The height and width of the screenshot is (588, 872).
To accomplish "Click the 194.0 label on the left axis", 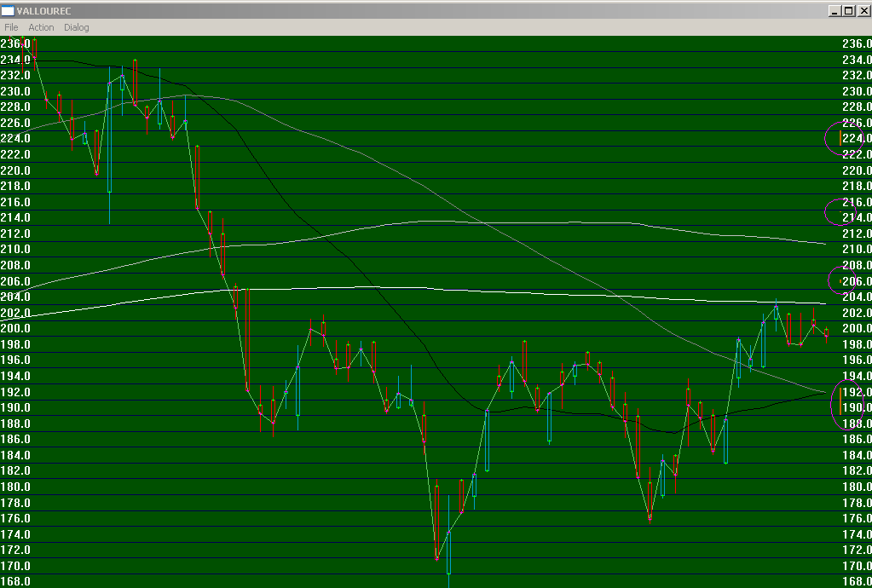I will point(15,376).
